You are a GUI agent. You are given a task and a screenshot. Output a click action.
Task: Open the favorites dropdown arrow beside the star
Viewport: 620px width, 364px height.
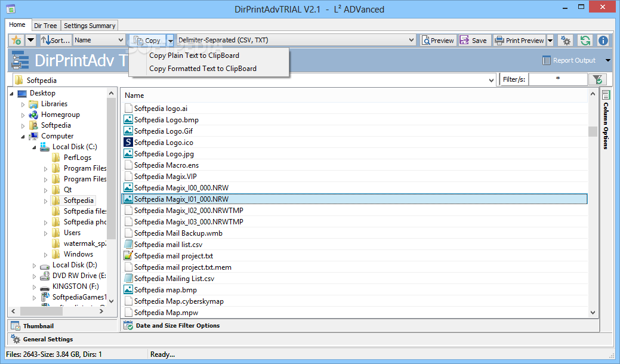(x=30, y=41)
